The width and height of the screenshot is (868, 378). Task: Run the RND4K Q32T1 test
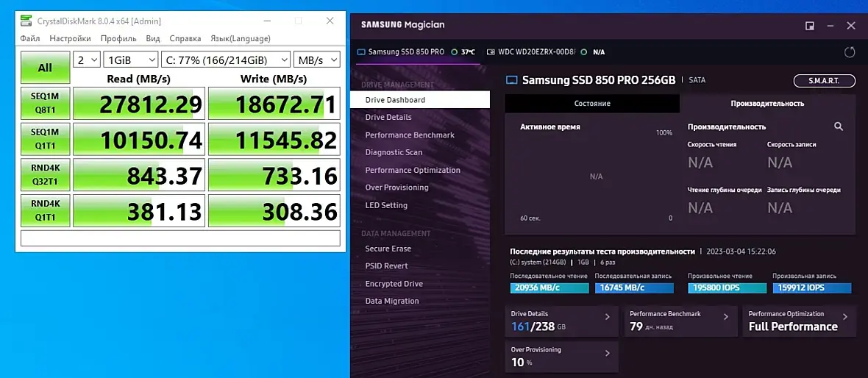click(x=46, y=174)
